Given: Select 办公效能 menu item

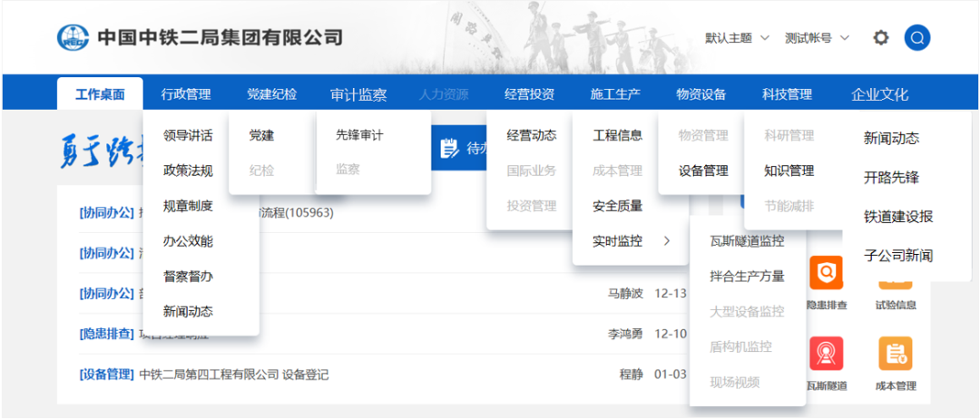Looking at the screenshot, I should click(188, 241).
